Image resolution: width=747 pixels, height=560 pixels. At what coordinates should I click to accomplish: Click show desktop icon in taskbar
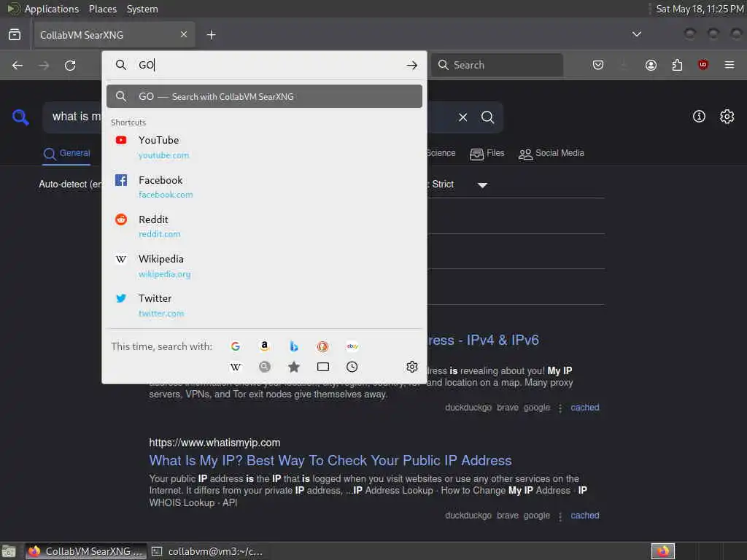coord(9,551)
